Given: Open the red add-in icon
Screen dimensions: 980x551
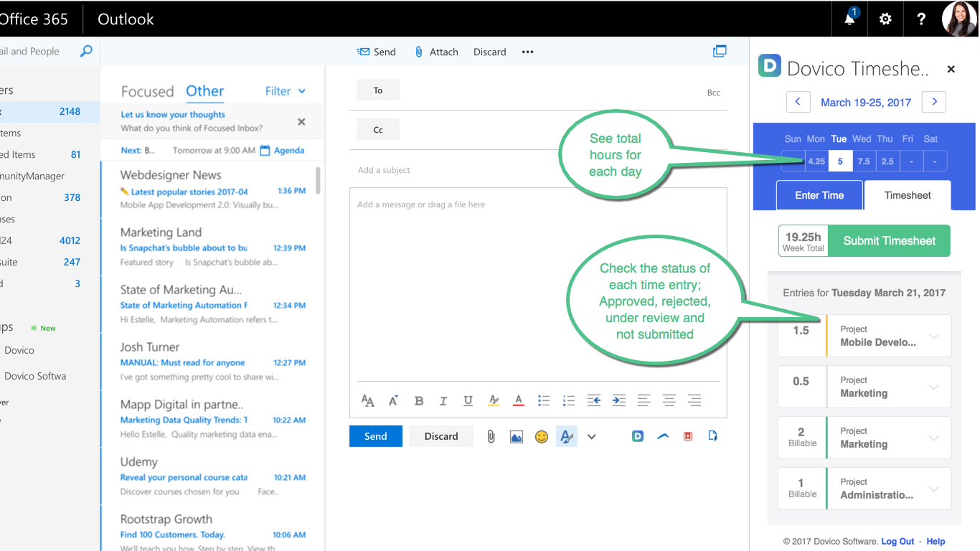Looking at the screenshot, I should 688,435.
